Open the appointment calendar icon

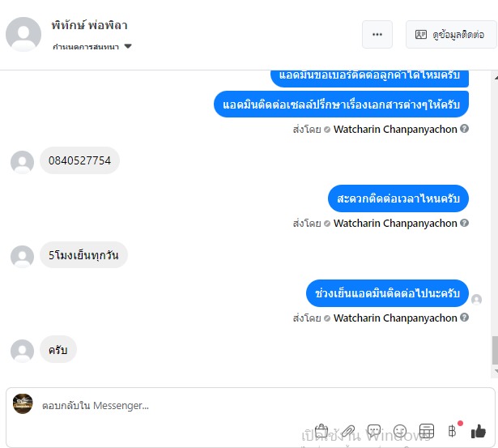click(427, 432)
